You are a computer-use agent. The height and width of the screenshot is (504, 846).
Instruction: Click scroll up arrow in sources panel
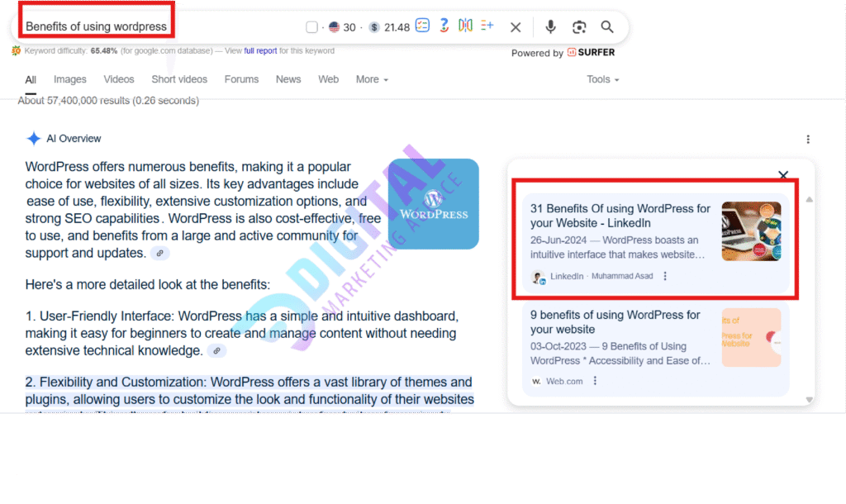[x=809, y=199]
